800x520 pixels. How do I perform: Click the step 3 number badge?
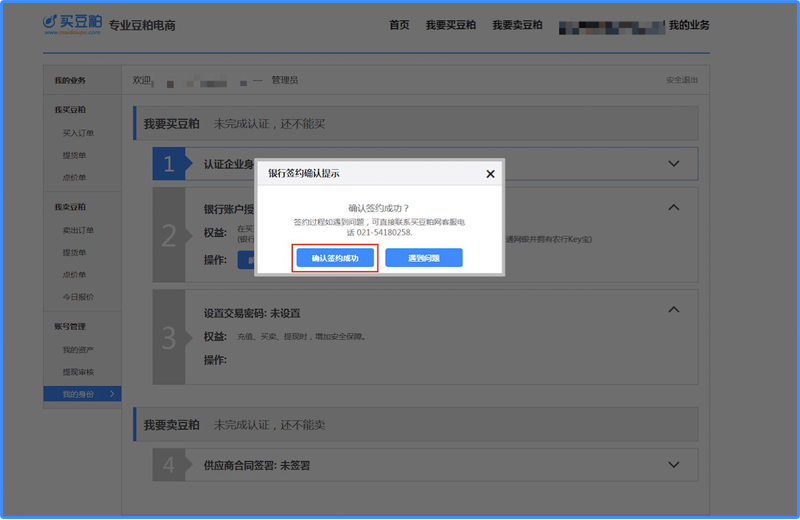[x=169, y=337]
